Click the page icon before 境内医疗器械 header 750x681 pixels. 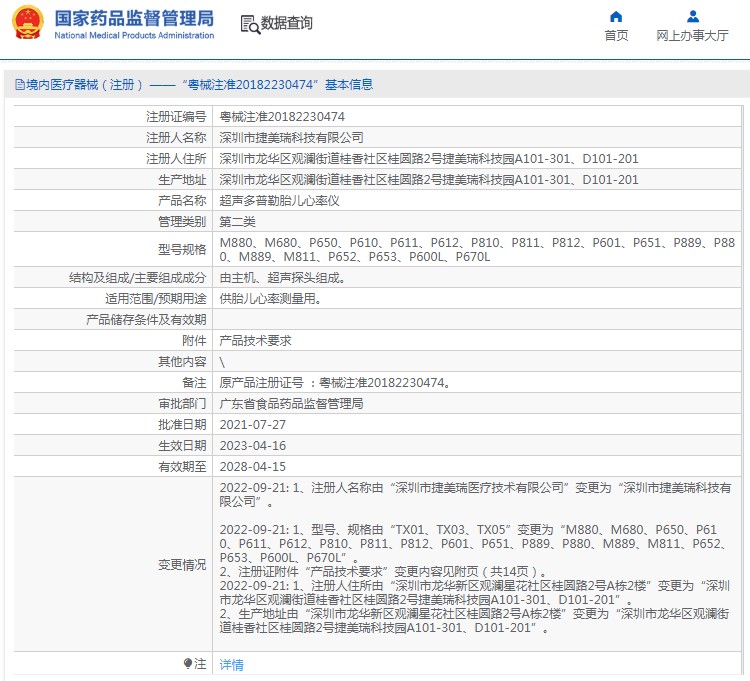tap(19, 85)
